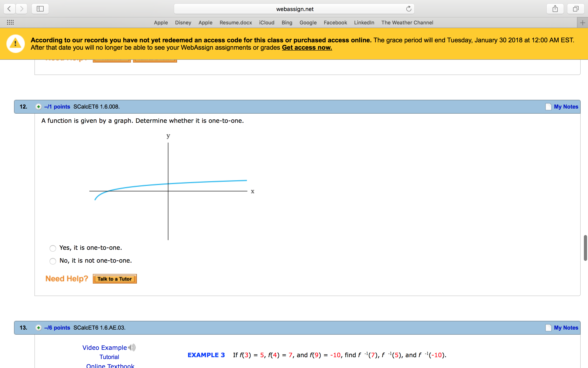
Task: Open the Google bookmark
Action: point(308,23)
